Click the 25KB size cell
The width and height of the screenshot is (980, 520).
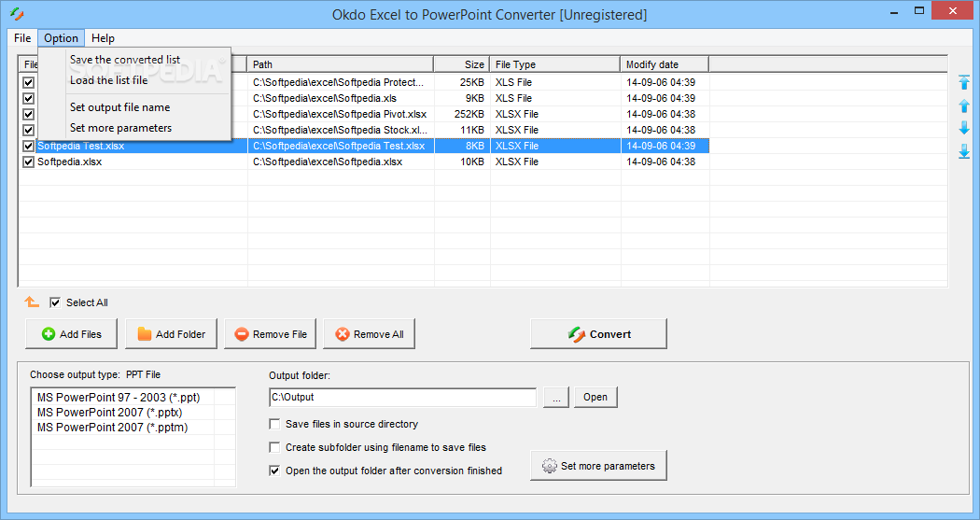(x=472, y=82)
